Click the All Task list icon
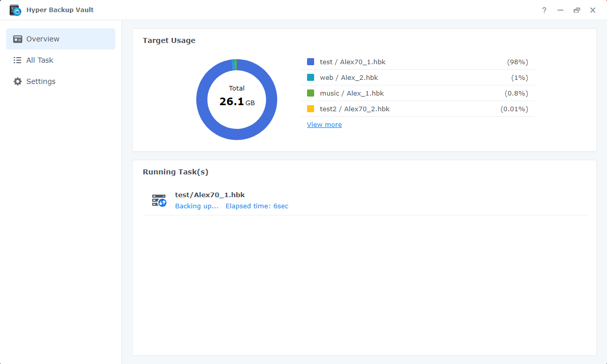 click(x=18, y=60)
